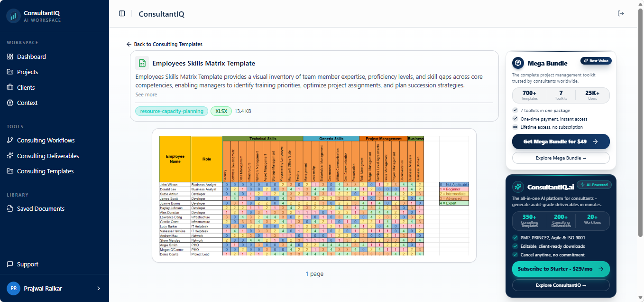644x302 pixels.
Task: Click the 200+ Consulting Deliverables stat
Action: pyautogui.click(x=561, y=221)
